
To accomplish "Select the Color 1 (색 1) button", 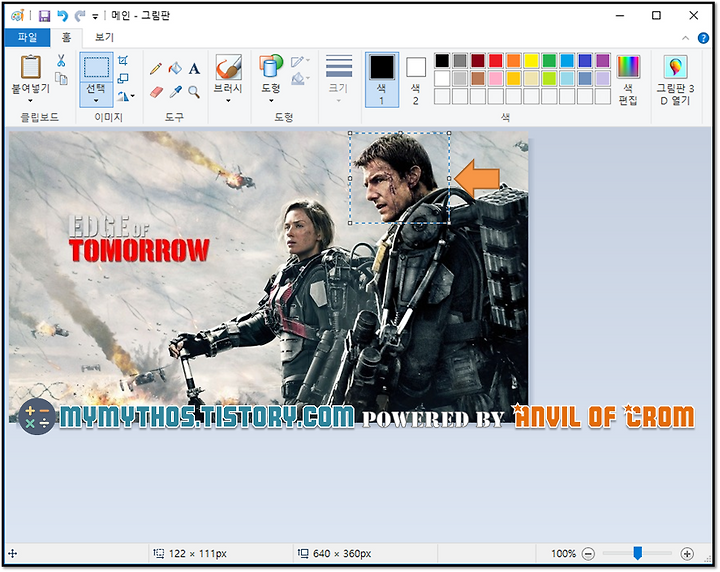I will coord(382,79).
